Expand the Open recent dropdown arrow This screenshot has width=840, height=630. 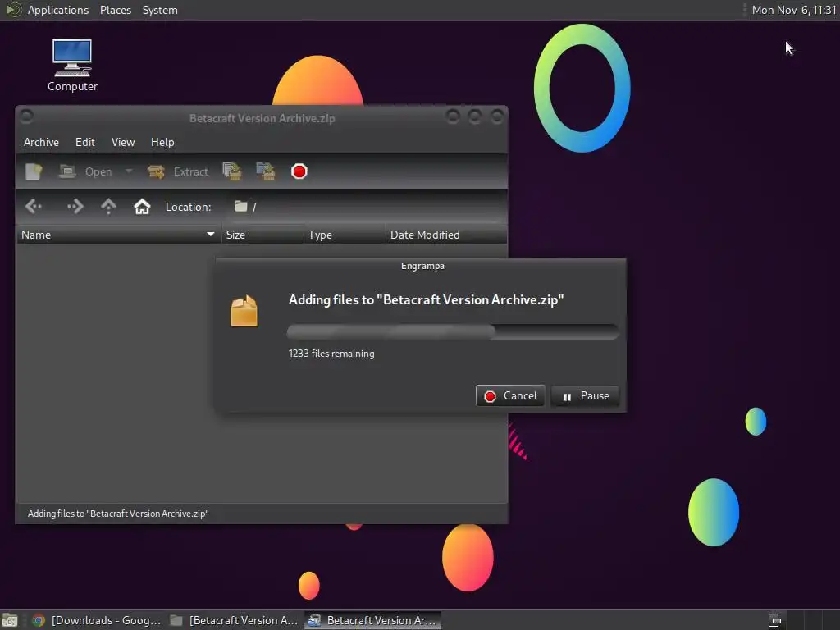(x=129, y=171)
